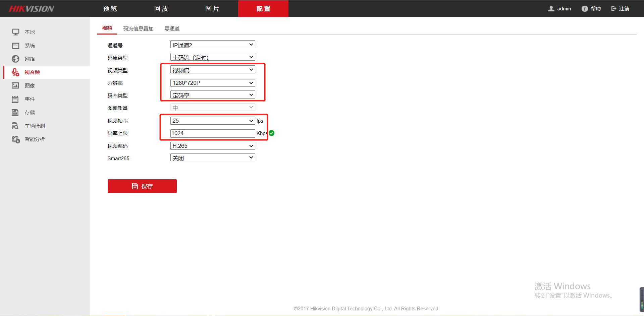Open the 码流类型 主码流 dropdown

click(x=213, y=57)
